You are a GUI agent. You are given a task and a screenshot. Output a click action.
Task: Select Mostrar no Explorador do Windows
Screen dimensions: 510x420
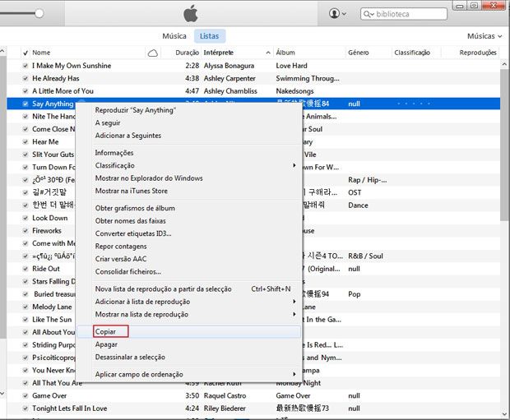point(149,178)
